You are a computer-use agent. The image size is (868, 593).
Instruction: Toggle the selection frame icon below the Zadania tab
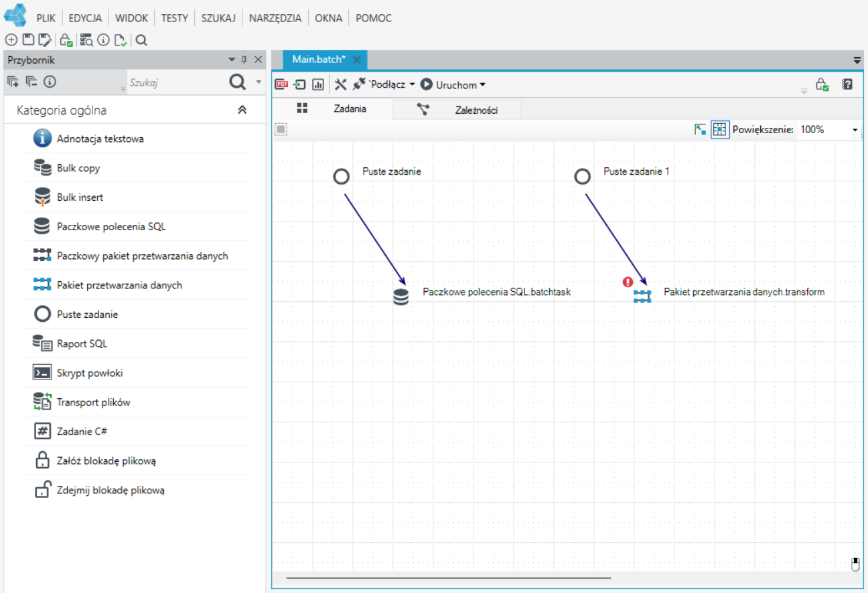click(x=281, y=129)
